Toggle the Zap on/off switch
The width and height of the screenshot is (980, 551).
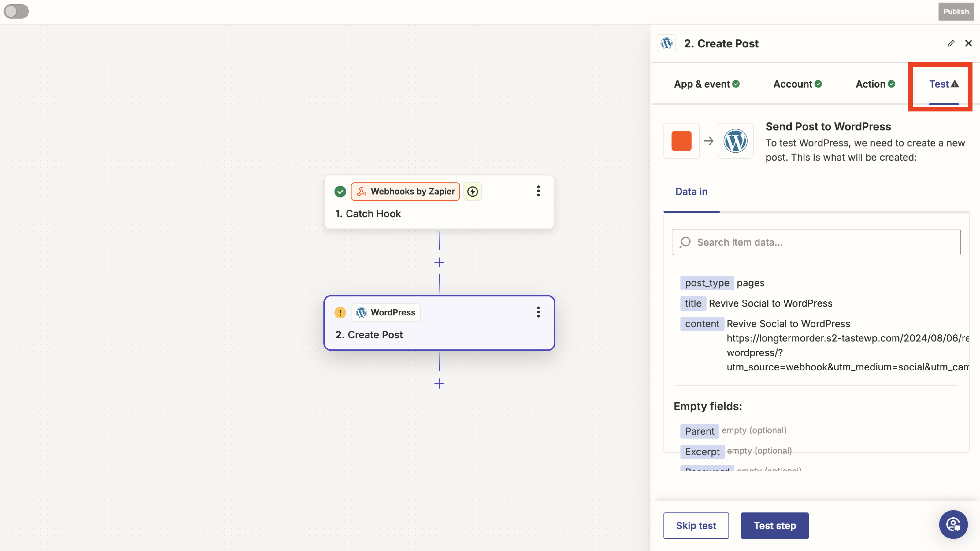click(16, 11)
